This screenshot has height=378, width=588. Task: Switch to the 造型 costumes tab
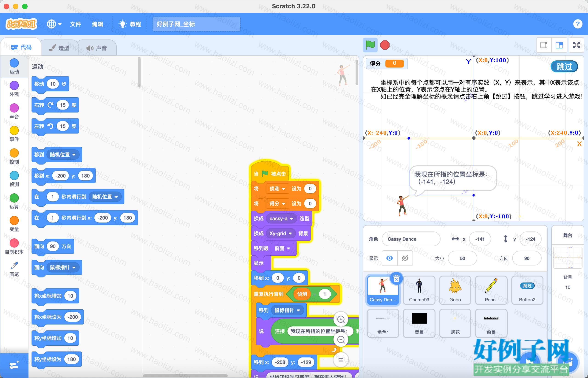(x=59, y=48)
